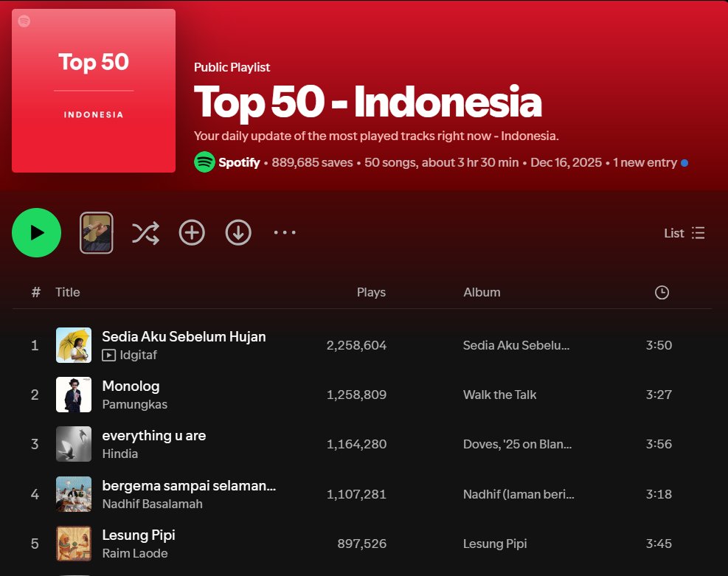Click the play count 1,164,280
728x576 pixels.
[x=356, y=444]
